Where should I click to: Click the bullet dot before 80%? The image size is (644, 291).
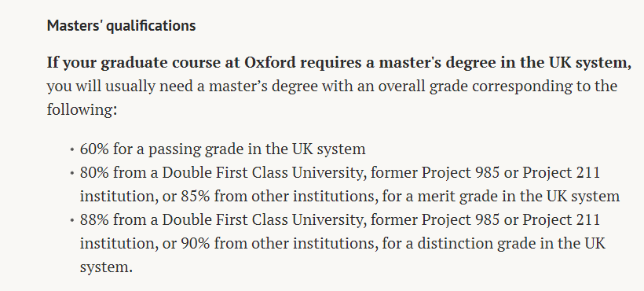(72, 174)
